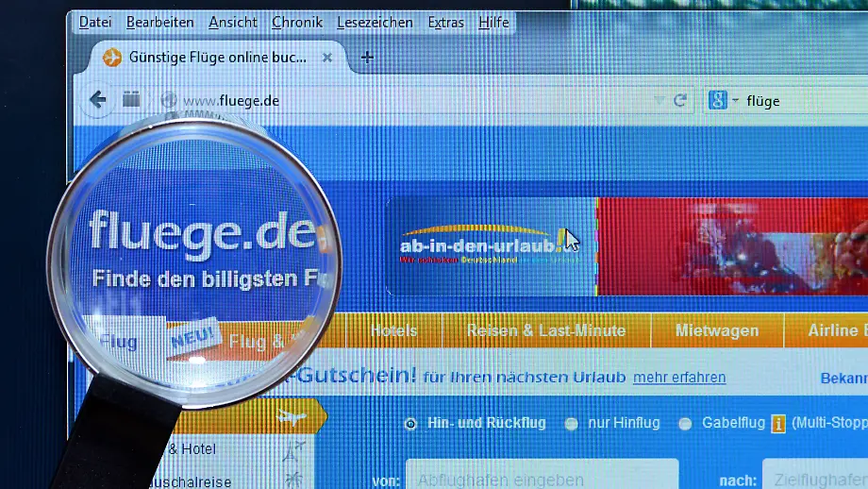The height and width of the screenshot is (489, 868).
Task: Click the Google search engine icon
Action: [x=717, y=100]
